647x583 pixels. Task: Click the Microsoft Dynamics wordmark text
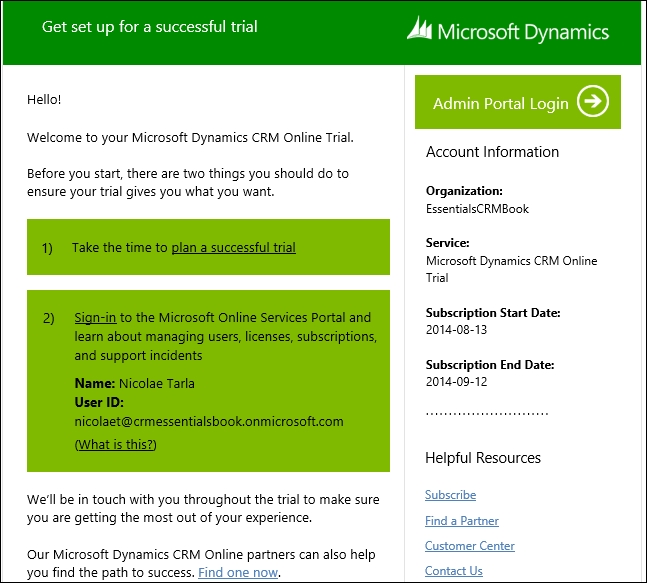tap(523, 32)
